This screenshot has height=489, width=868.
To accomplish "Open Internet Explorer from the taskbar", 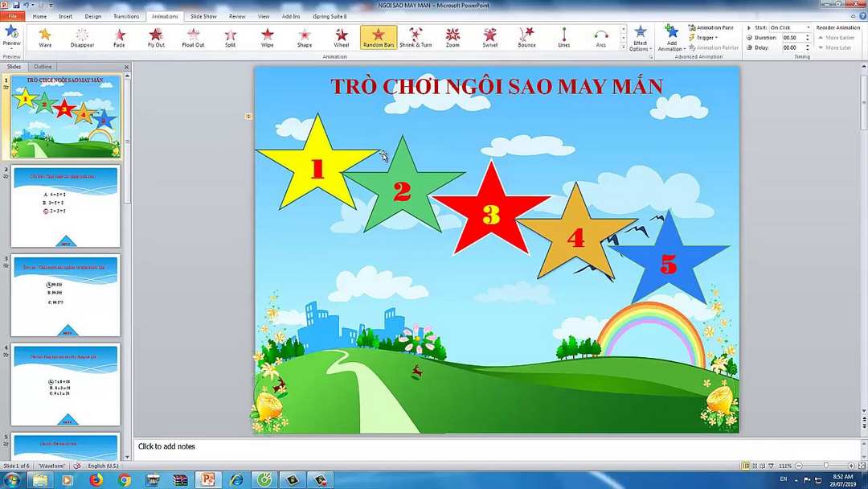I will coord(236,479).
